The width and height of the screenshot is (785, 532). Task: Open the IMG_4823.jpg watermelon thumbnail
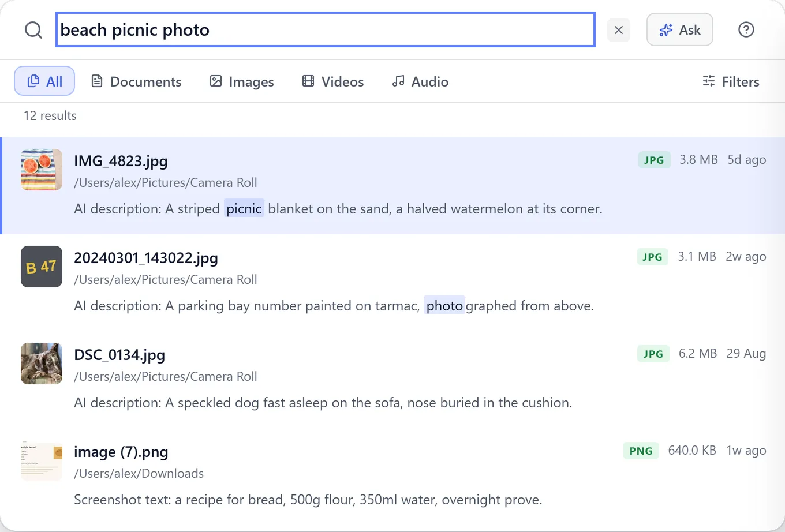pyautogui.click(x=42, y=170)
